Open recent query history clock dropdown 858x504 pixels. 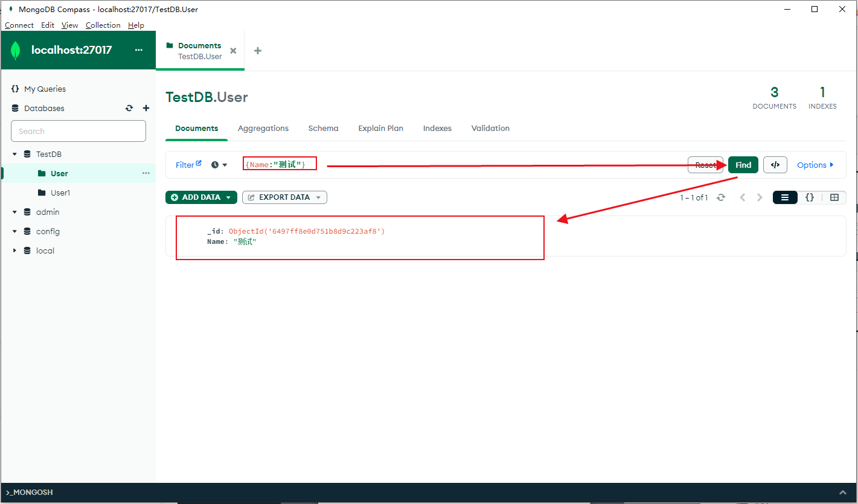(x=219, y=165)
